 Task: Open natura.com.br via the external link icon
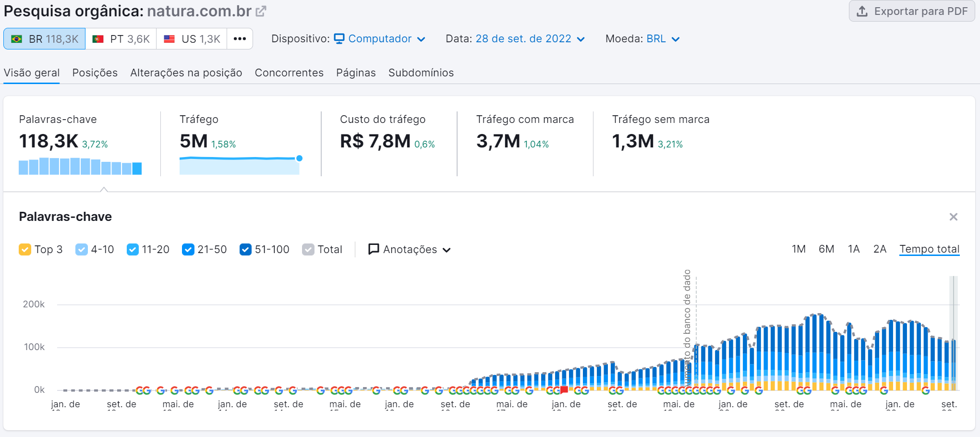pyautogui.click(x=261, y=10)
